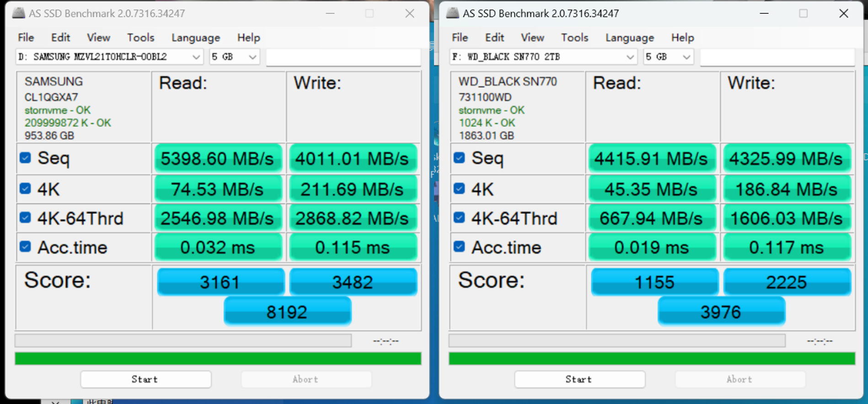The height and width of the screenshot is (404, 868).
Task: Click Seq read result 4415.91 MB/s
Action: click(x=652, y=158)
